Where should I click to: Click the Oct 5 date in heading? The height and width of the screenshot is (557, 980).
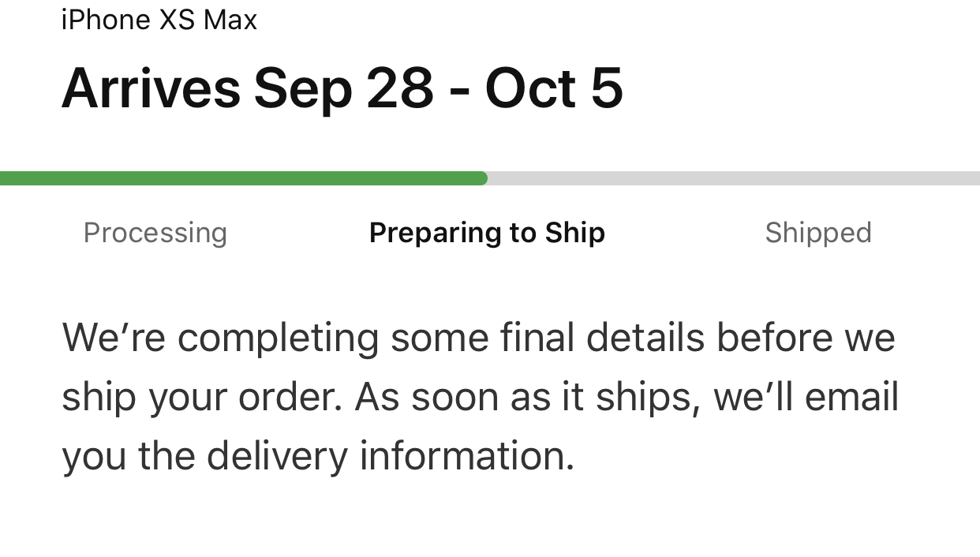point(555,88)
